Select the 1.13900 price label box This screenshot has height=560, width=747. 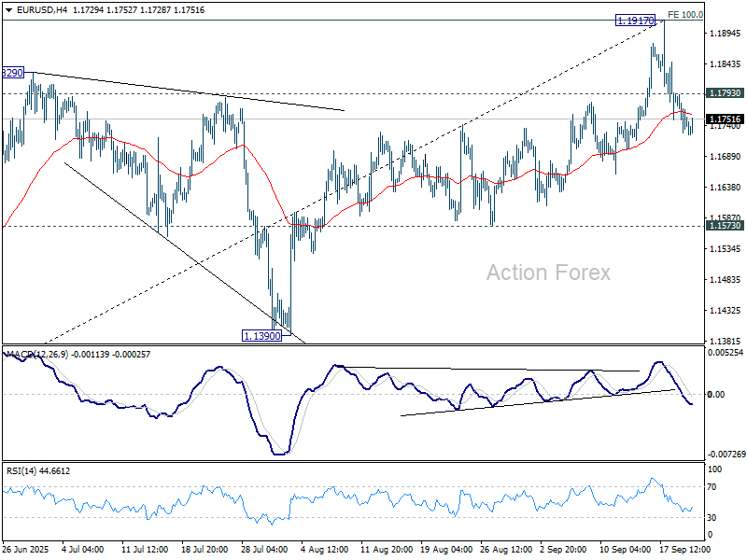[x=261, y=334]
